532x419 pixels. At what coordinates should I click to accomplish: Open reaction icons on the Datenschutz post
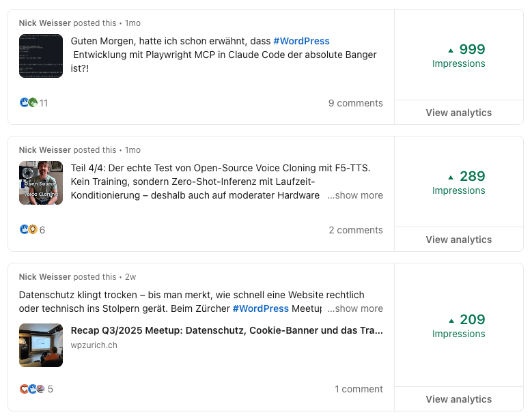click(x=32, y=389)
